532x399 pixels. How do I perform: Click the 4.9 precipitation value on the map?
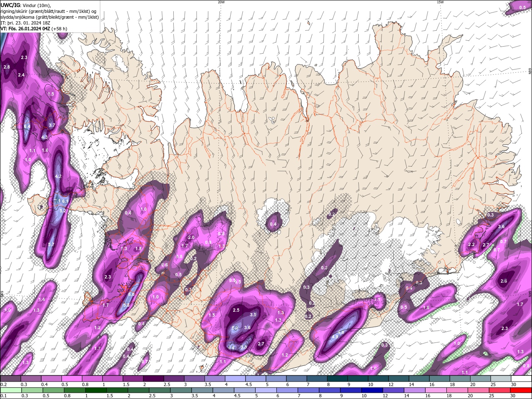335,337
